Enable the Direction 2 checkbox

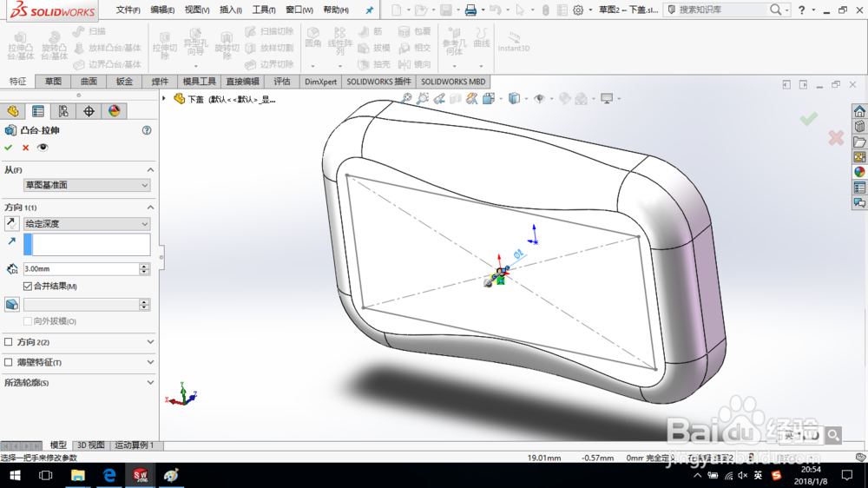pyautogui.click(x=9, y=342)
